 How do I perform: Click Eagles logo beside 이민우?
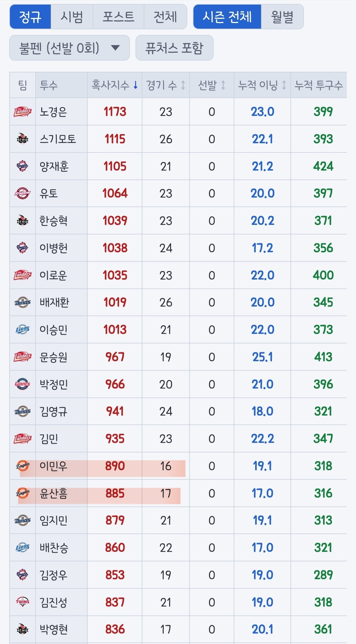[x=22, y=466]
